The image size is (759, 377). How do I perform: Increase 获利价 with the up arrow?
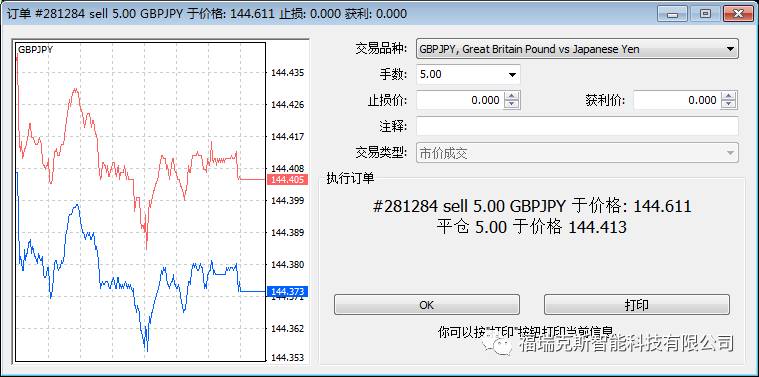coord(729,96)
